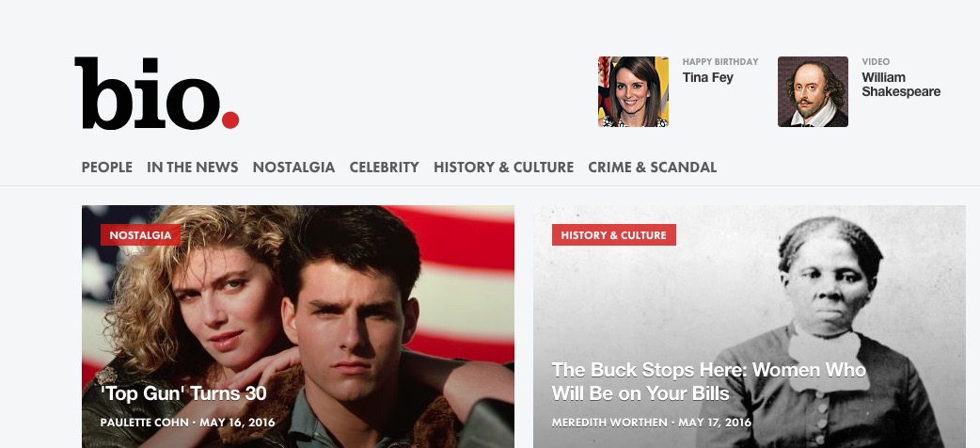This screenshot has width=980, height=448.
Task: Click author name Paulette Cohn
Action: (145, 423)
